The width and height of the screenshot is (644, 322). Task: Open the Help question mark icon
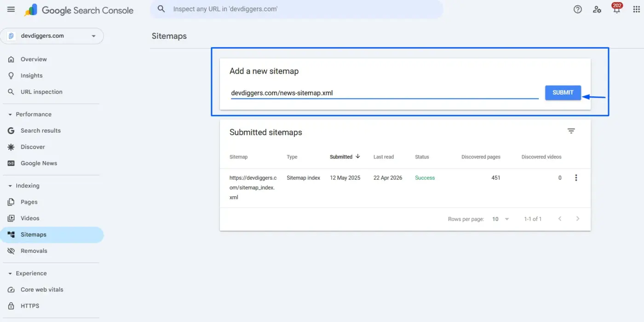(578, 9)
